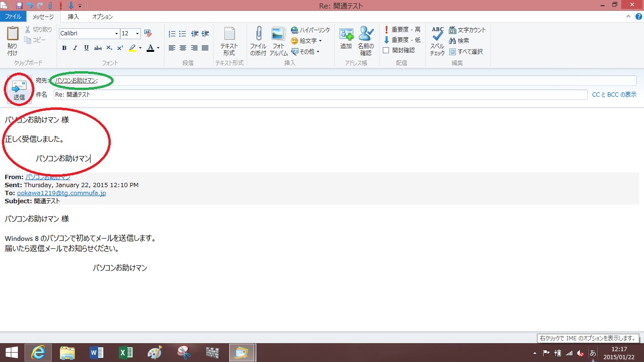Align text to the left
644x362 pixels.
[x=172, y=48]
